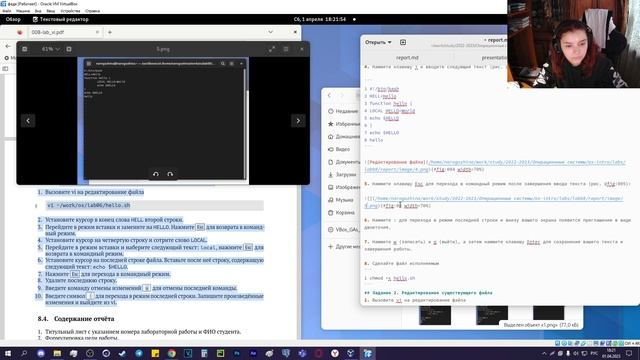Viewport: 640px width, 360px height.
Task: Open Chrome from Windows taskbar
Action: click(171, 353)
